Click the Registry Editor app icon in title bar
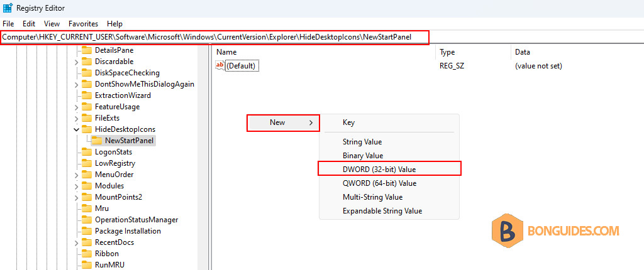This screenshot has height=270, width=644. tap(8, 8)
